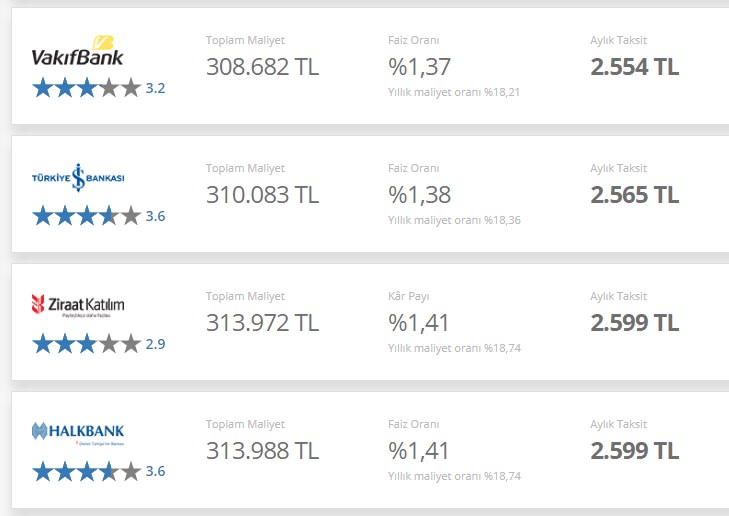Click VakıfBank yearly cost rate %18,21
The image size is (729, 516).
pyautogui.click(x=454, y=92)
